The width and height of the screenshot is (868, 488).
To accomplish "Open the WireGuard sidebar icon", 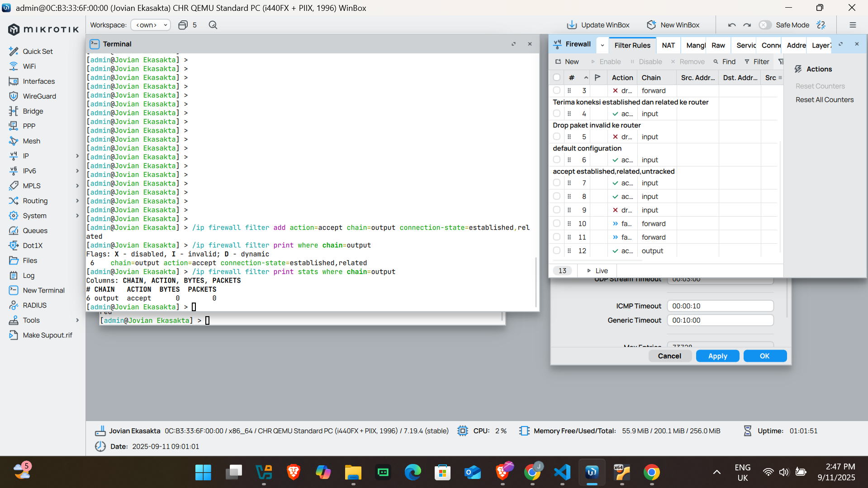I will (x=14, y=96).
